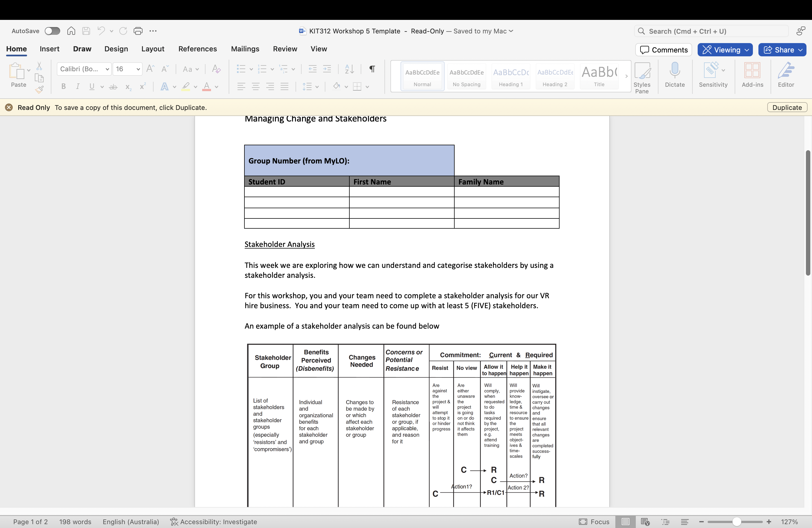Show paragraph marks with pilcrow icon
The height and width of the screenshot is (528, 812).
(x=372, y=69)
